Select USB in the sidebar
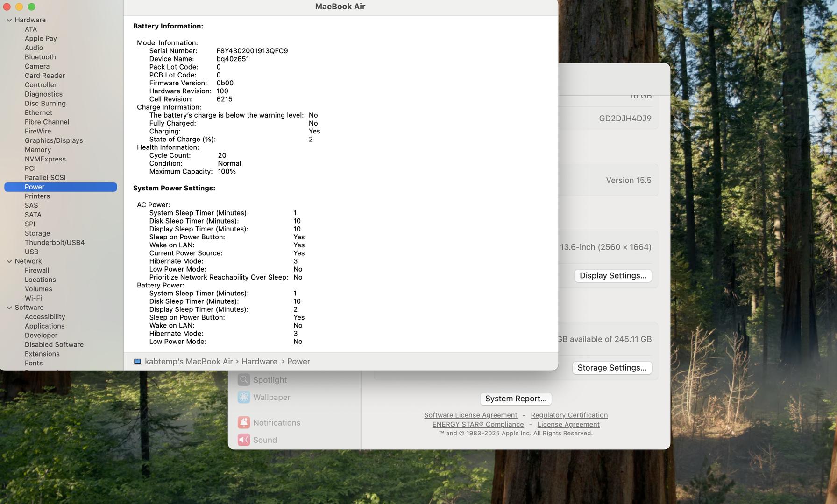 pyautogui.click(x=32, y=252)
